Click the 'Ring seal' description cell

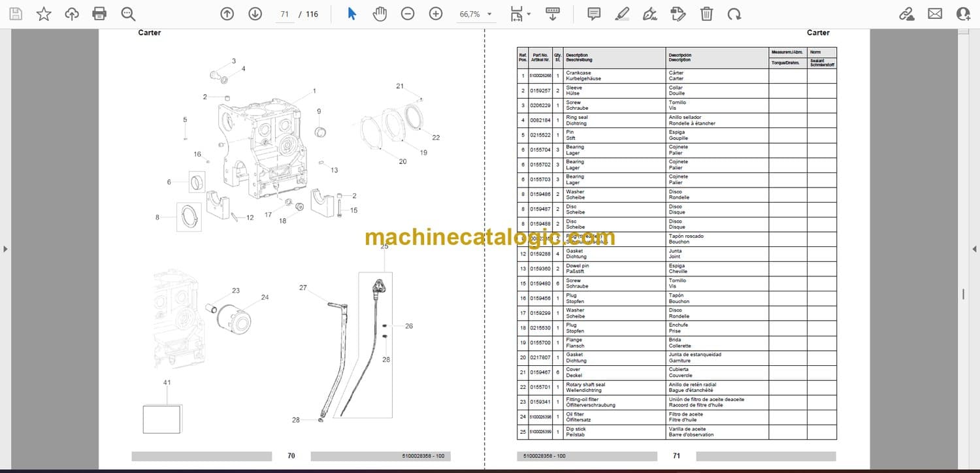(x=614, y=120)
